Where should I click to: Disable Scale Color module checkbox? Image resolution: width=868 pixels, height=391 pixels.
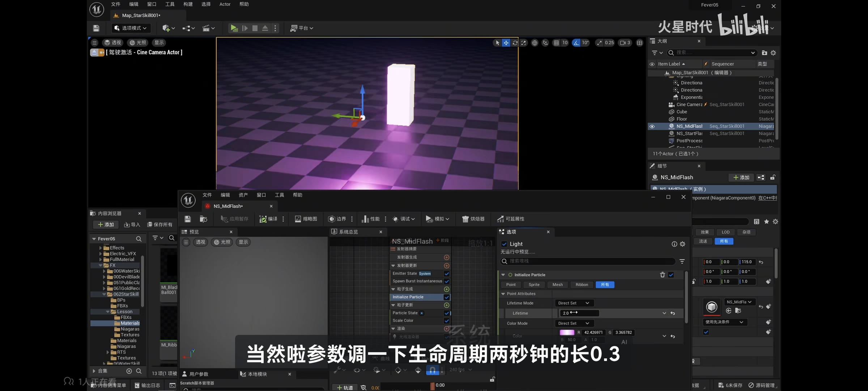coord(447,321)
